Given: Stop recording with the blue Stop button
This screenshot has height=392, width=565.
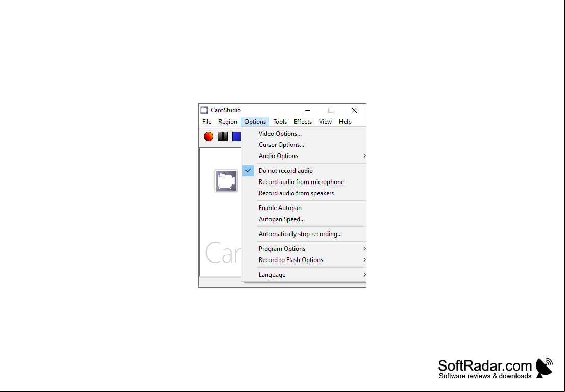Looking at the screenshot, I should [x=237, y=137].
